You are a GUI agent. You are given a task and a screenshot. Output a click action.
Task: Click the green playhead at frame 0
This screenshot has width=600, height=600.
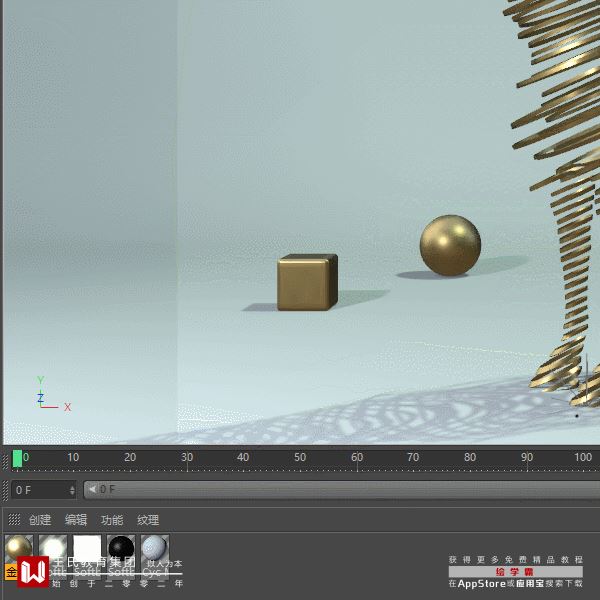coord(17,458)
